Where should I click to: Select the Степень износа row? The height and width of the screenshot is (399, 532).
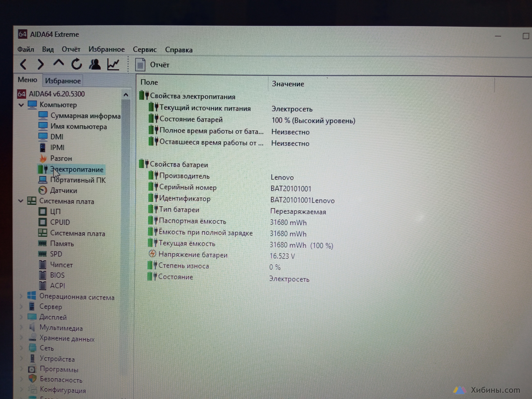(x=214, y=266)
